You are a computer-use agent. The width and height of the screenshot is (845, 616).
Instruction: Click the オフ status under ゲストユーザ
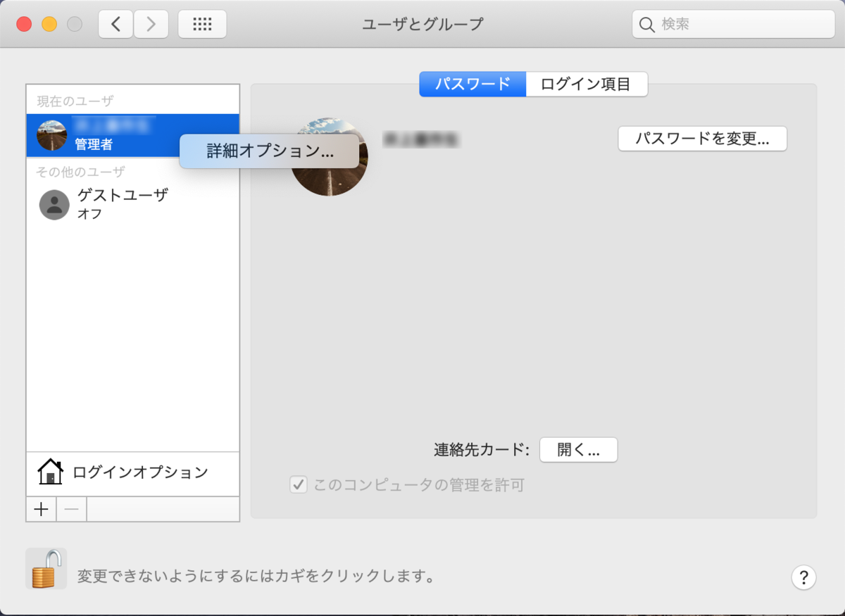tap(89, 214)
